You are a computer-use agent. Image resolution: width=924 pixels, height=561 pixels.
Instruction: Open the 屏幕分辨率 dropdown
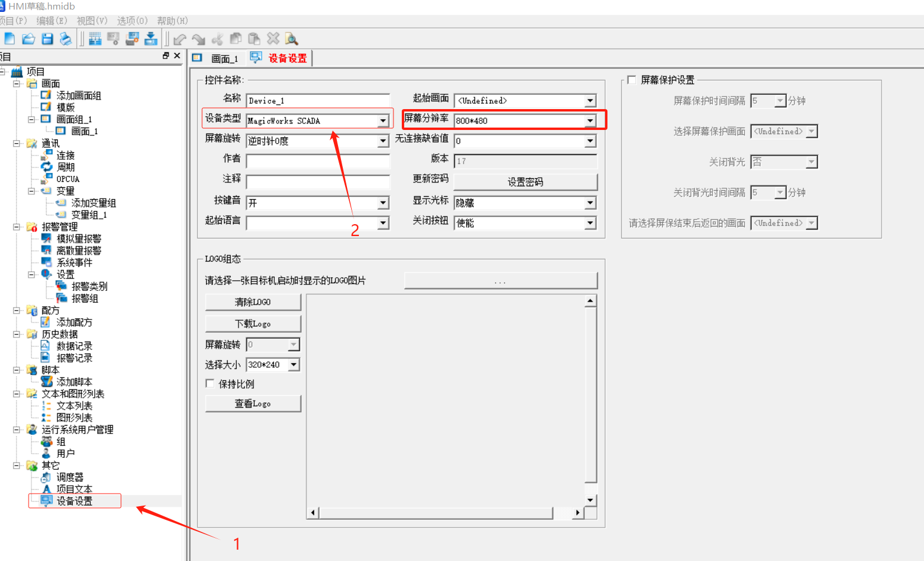[590, 120]
